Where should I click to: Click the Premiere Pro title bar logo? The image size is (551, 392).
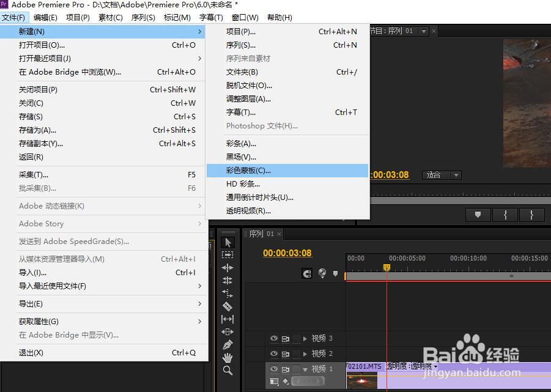(x=4, y=4)
